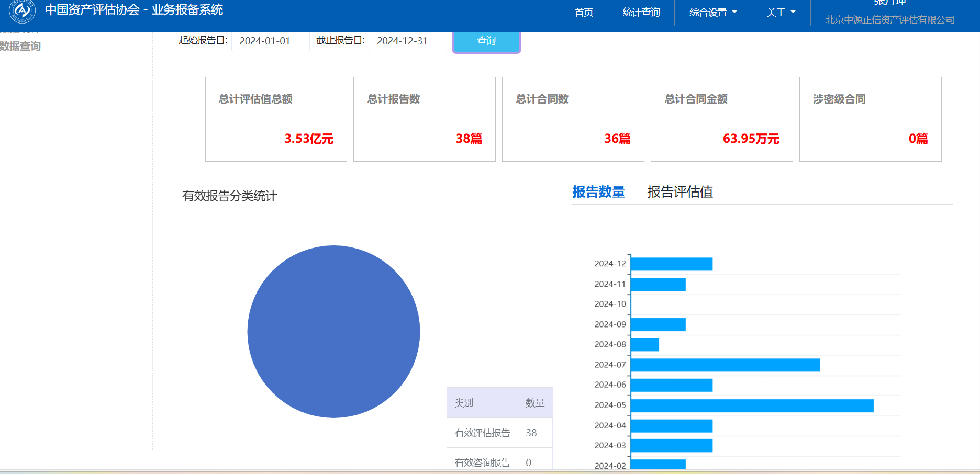Click the 2024-05 bar in chart

752,405
